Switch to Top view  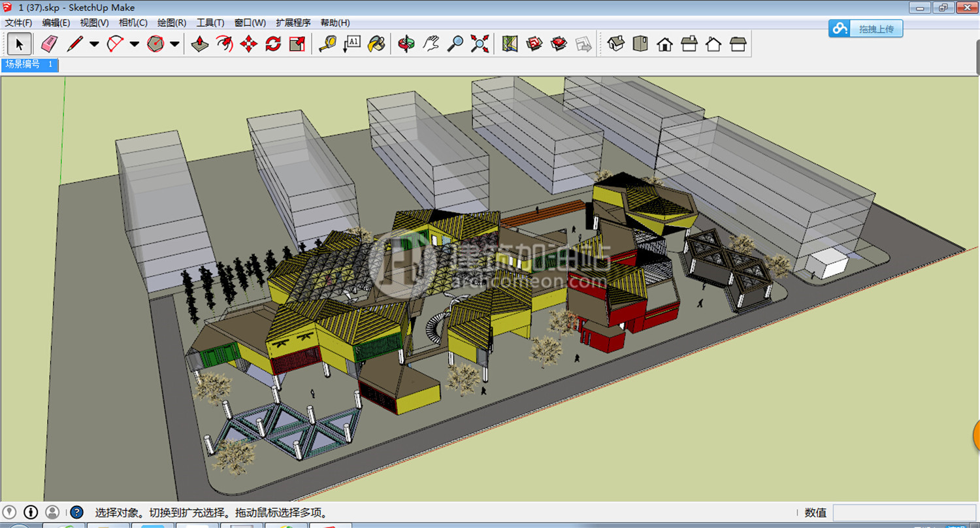point(640,44)
